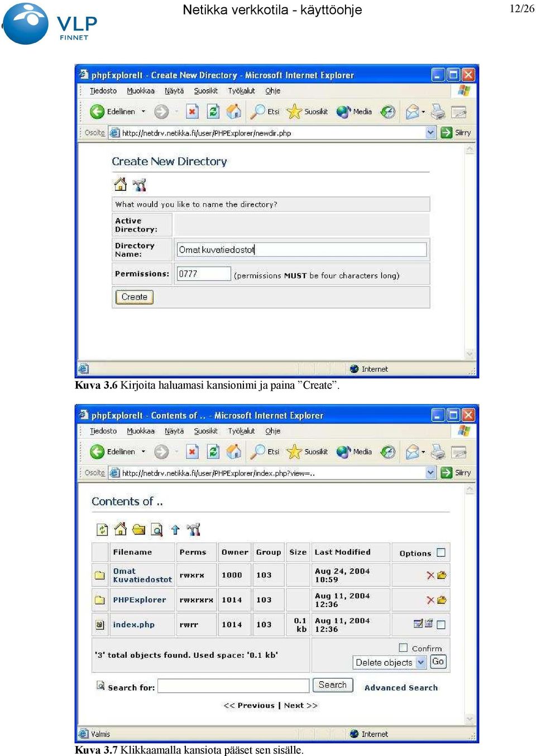Viewport: 536px width, 756px height.
Task: Open mail dropdown arrow in Create New Directory window
Action: [423, 112]
